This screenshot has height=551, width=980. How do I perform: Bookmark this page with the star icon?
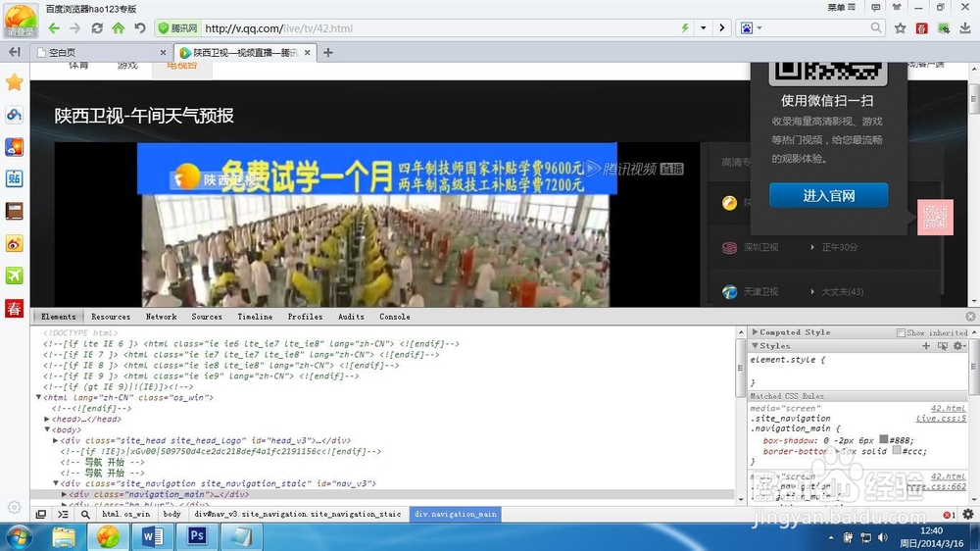pos(900,28)
